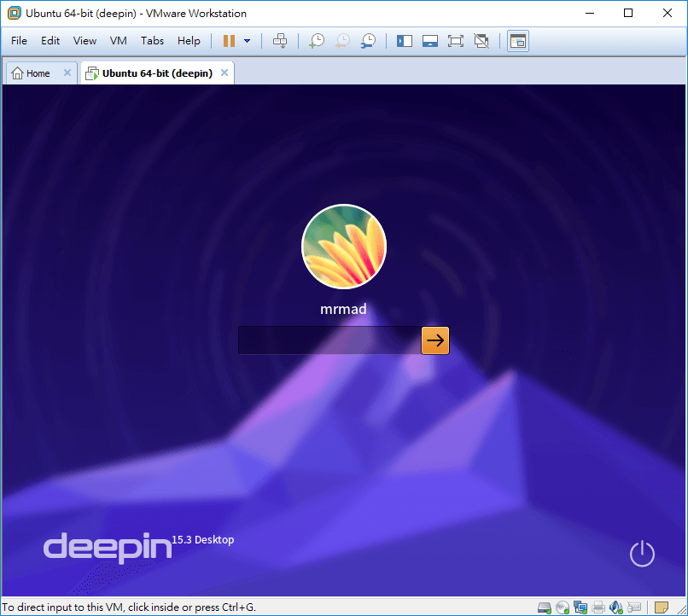Pause the running virtual machine

[x=229, y=41]
